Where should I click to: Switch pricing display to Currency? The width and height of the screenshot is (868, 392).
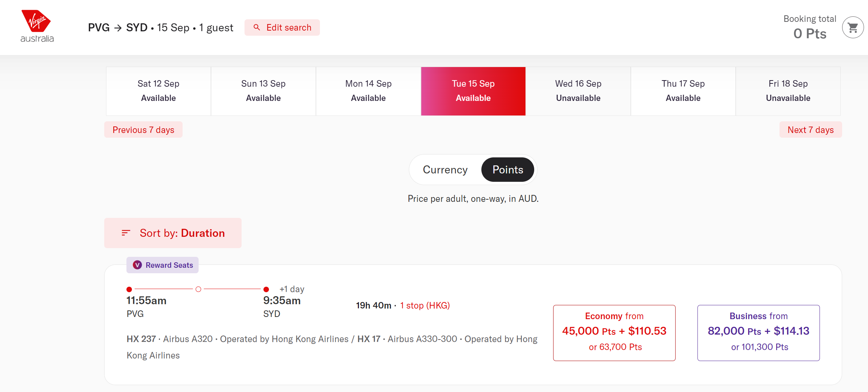[445, 169]
